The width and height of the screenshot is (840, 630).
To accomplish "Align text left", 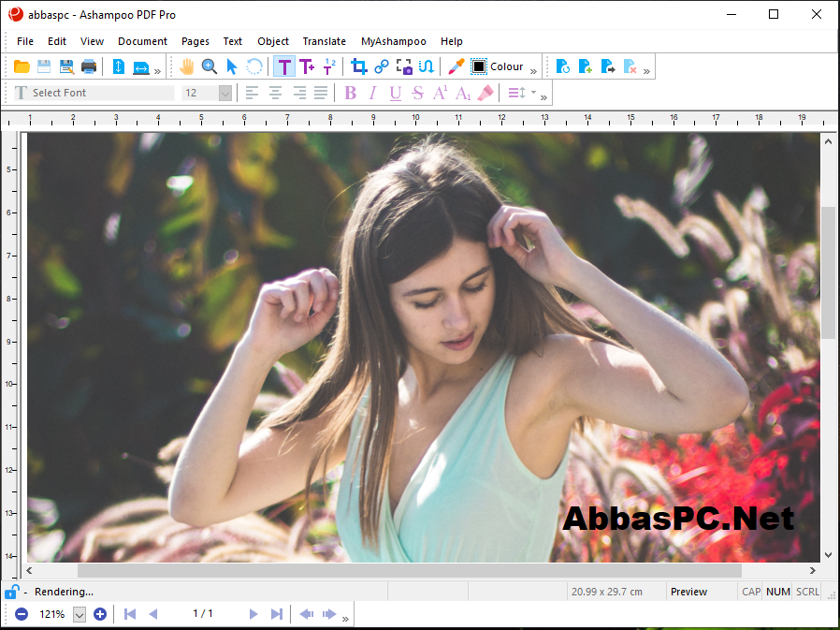I will click(x=252, y=93).
